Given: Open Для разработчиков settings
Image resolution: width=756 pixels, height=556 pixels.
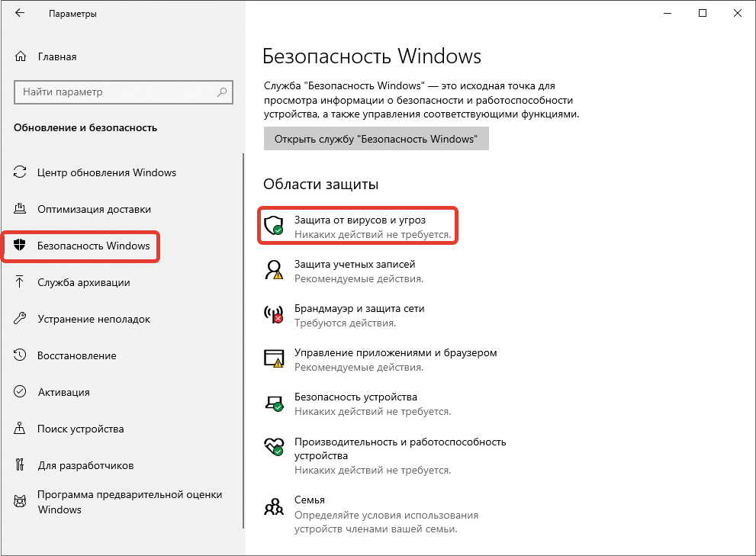Looking at the screenshot, I should pos(85,465).
